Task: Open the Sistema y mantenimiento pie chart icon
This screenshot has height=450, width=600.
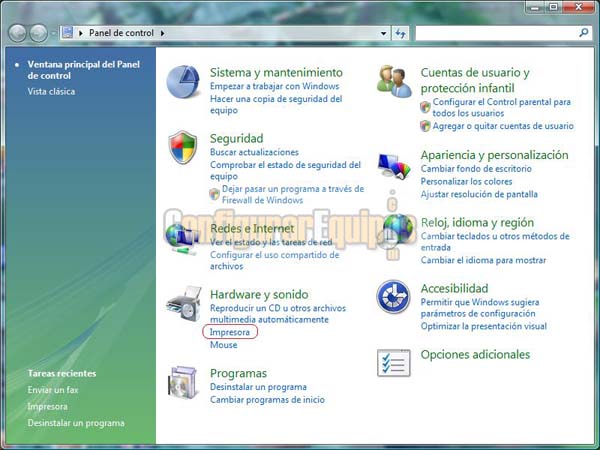Action: tap(183, 82)
